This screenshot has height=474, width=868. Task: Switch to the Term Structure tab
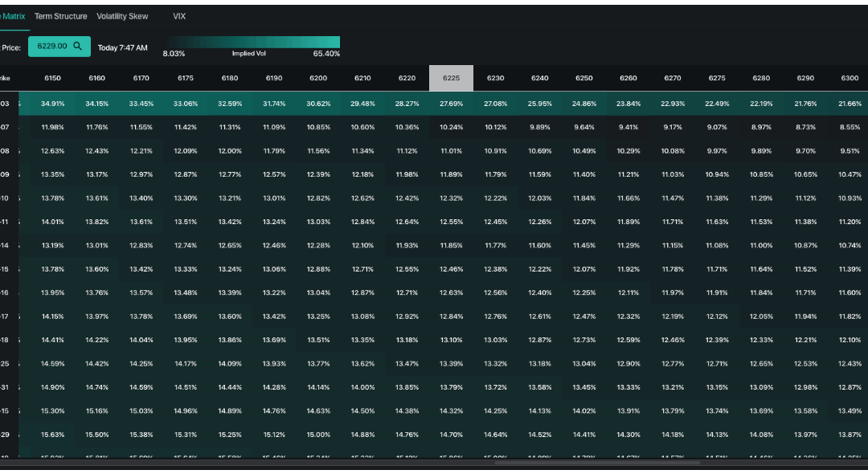coord(61,16)
